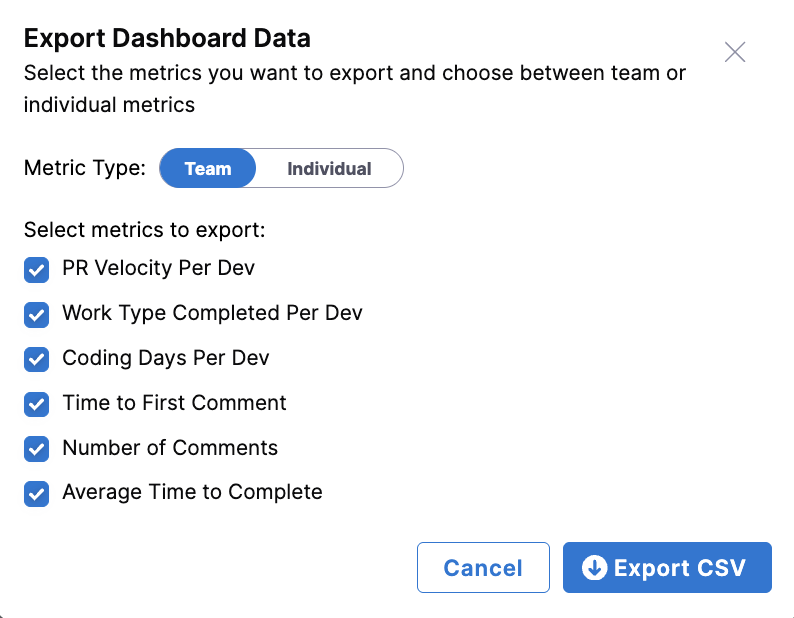Click the download arrow icon on Export CSV

coord(595,568)
